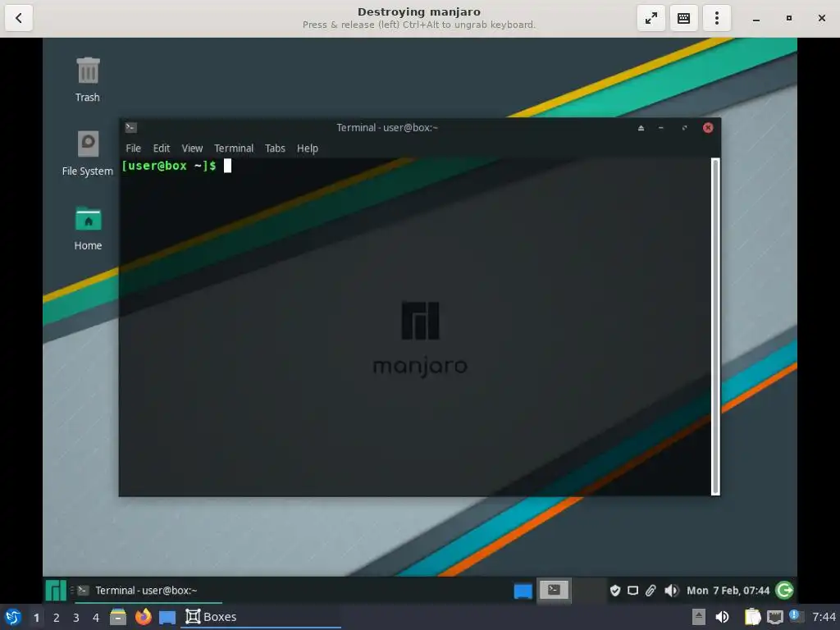Switch to host workspace 2
840x630 pixels.
click(x=57, y=618)
